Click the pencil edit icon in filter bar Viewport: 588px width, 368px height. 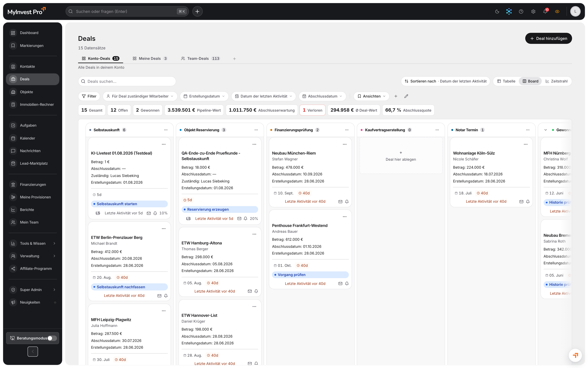[x=406, y=96]
